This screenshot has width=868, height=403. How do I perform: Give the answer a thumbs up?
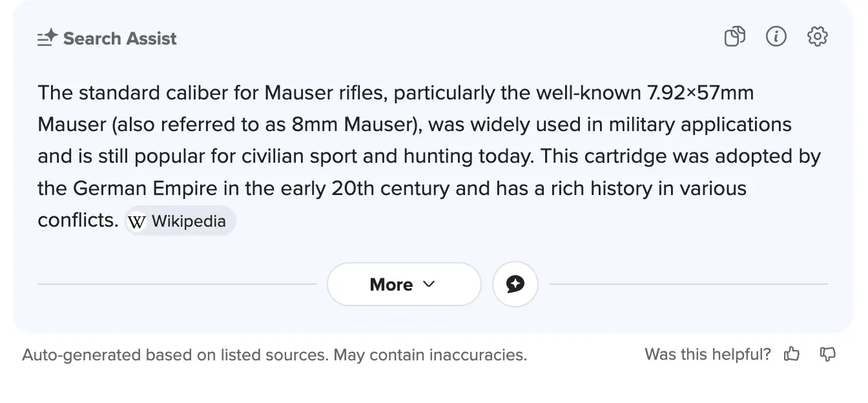point(791,354)
